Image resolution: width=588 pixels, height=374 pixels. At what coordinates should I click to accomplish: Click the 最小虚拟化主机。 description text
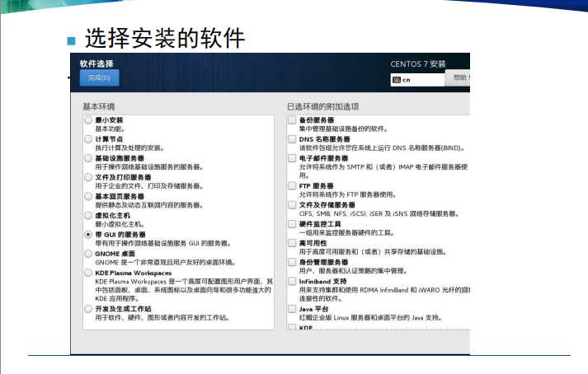tap(120, 224)
